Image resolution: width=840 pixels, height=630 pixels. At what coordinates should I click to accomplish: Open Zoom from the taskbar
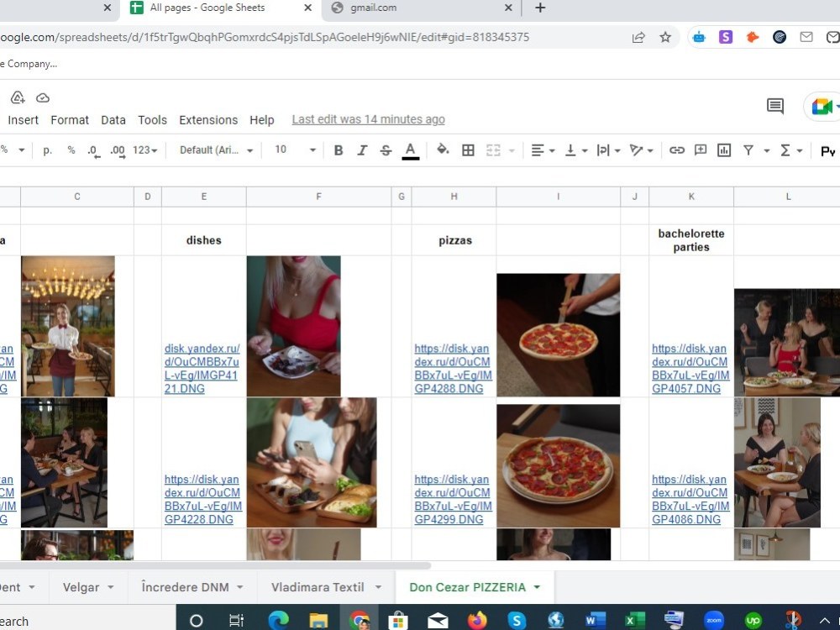(x=713, y=621)
